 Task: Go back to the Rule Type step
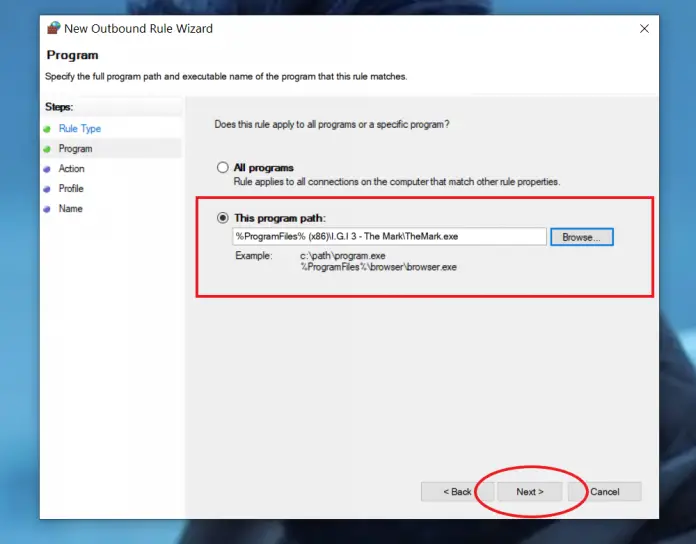[79, 129]
